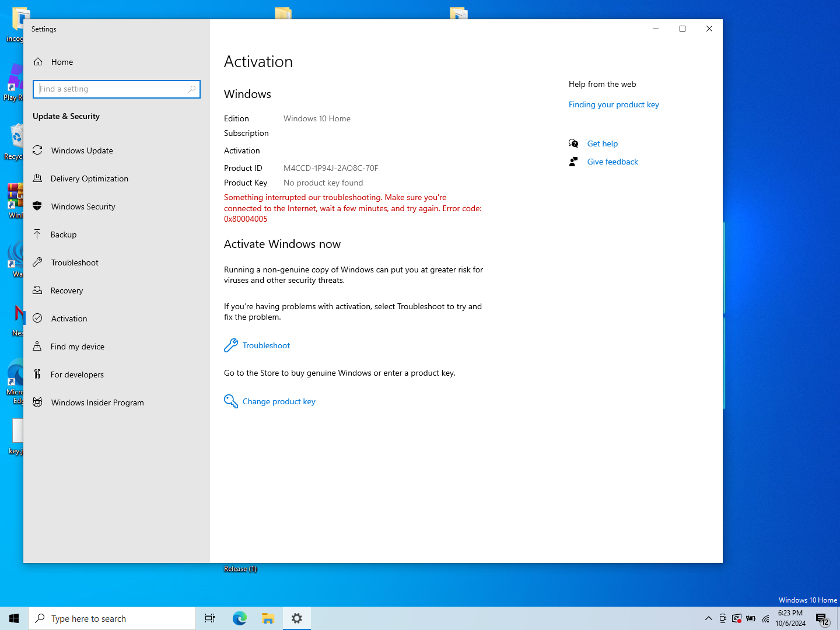The image size is (840, 630).
Task: Open Finding your product key link
Action: pyautogui.click(x=614, y=104)
